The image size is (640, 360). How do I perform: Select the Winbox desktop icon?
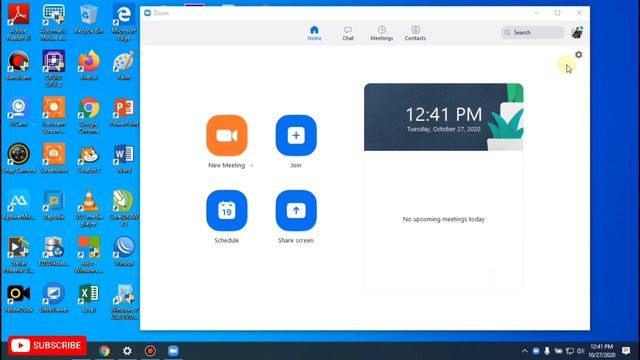pos(124,251)
